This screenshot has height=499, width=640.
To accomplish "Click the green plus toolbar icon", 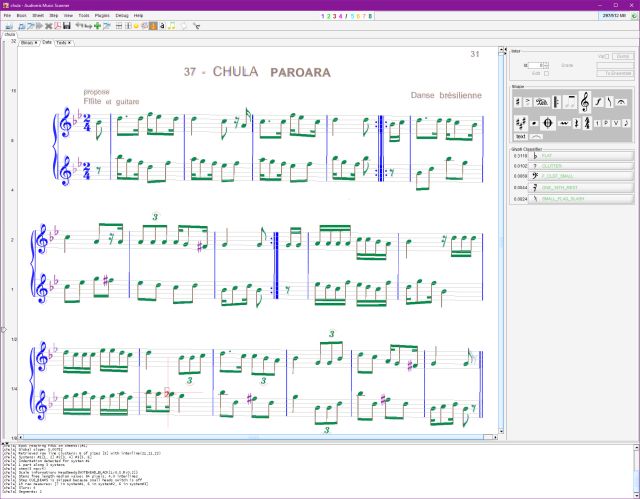I will coord(98,26).
